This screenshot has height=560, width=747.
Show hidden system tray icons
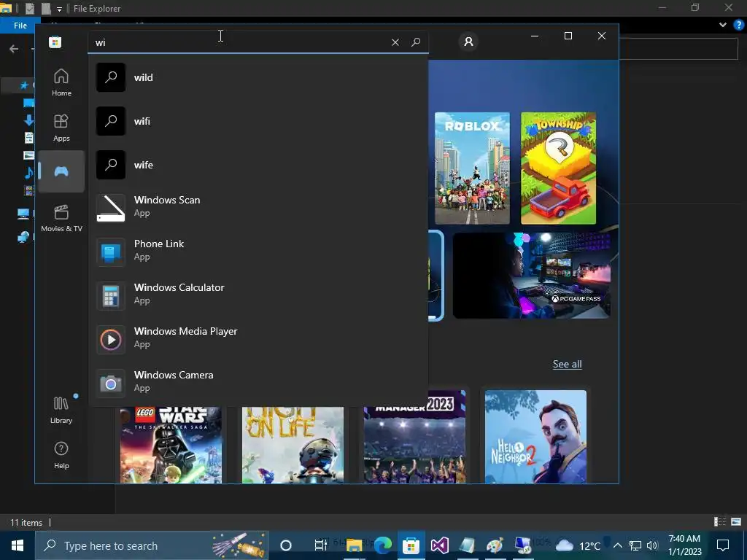(x=617, y=545)
